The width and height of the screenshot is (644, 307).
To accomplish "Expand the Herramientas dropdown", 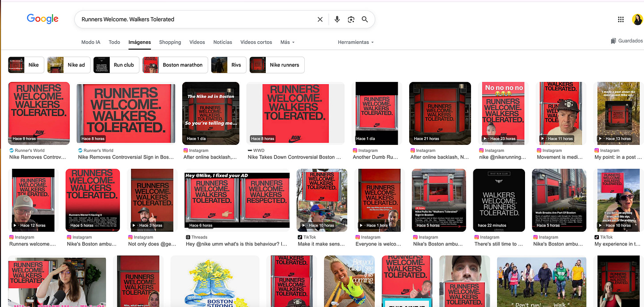I will (356, 42).
